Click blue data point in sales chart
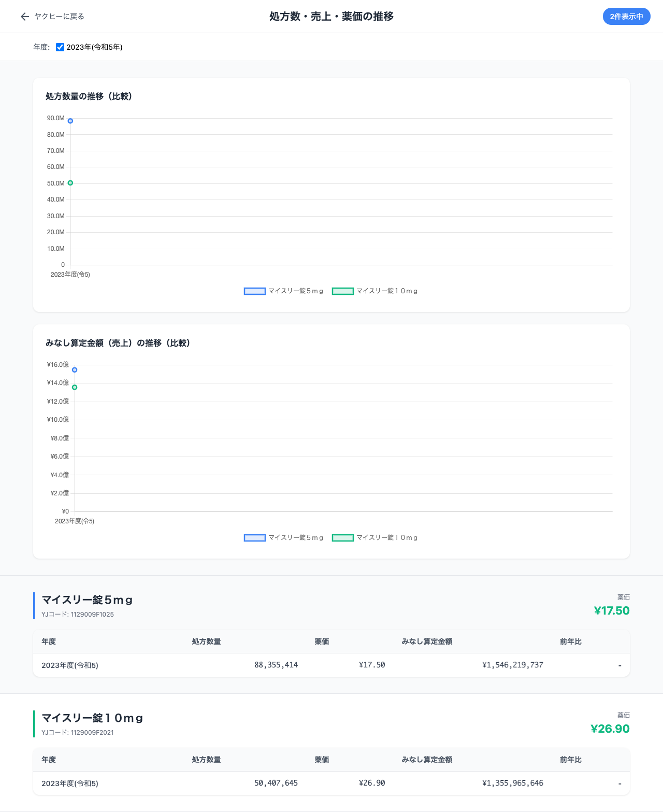The image size is (663, 812). [75, 370]
